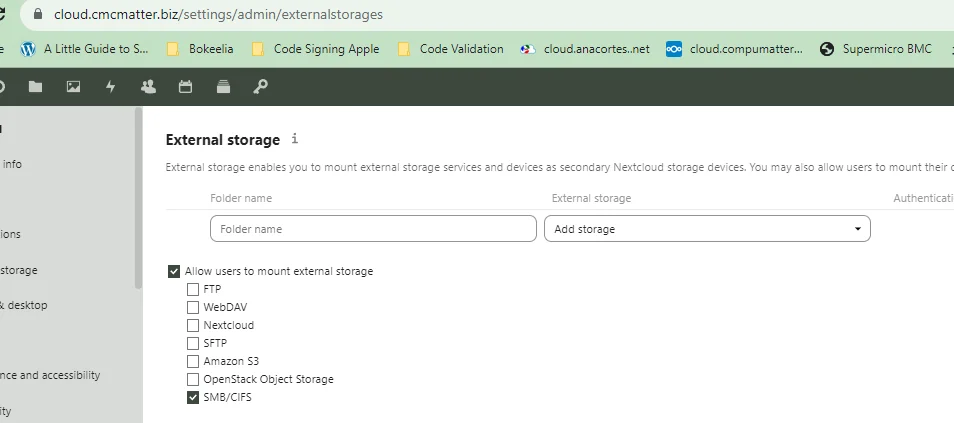Open the Files app folder icon
Screen dimensions: 954x423
coord(35,87)
